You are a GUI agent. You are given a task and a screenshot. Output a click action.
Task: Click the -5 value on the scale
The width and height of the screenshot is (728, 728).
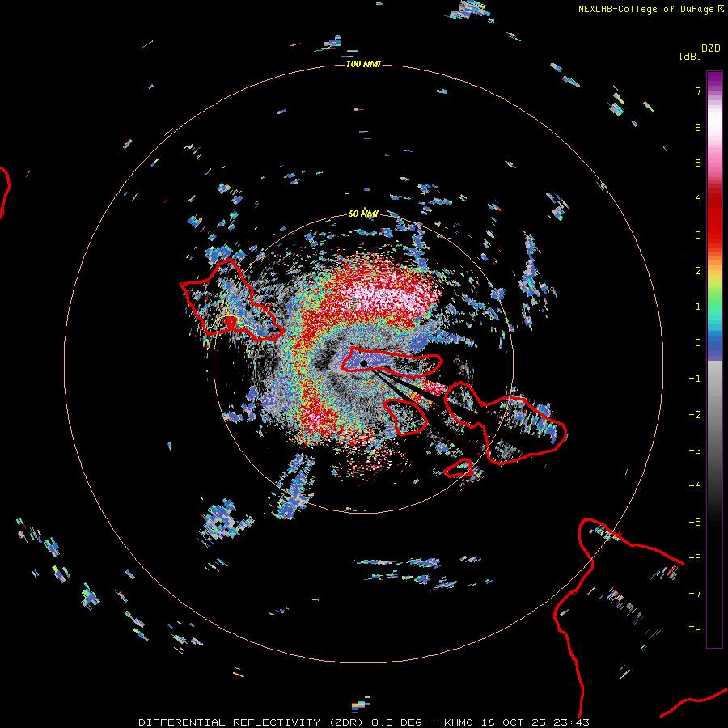(695, 523)
